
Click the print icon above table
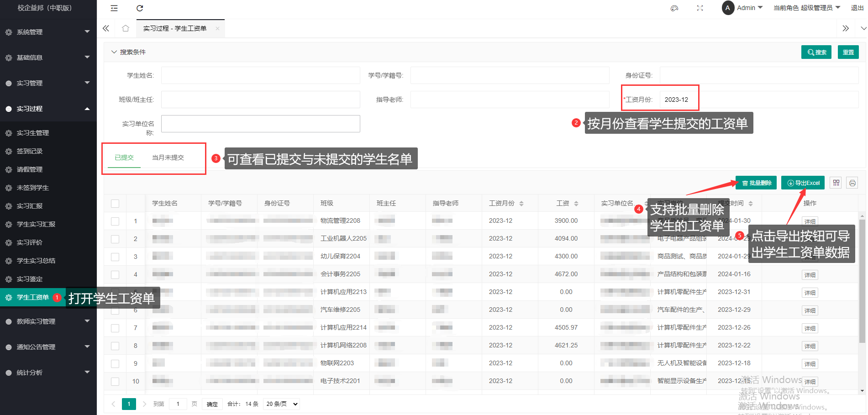852,183
